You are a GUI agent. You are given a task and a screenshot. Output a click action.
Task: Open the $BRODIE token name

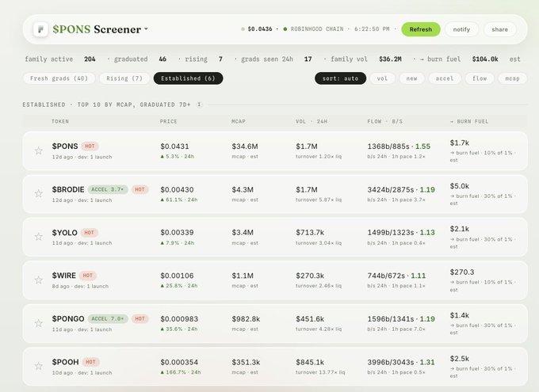click(x=68, y=189)
